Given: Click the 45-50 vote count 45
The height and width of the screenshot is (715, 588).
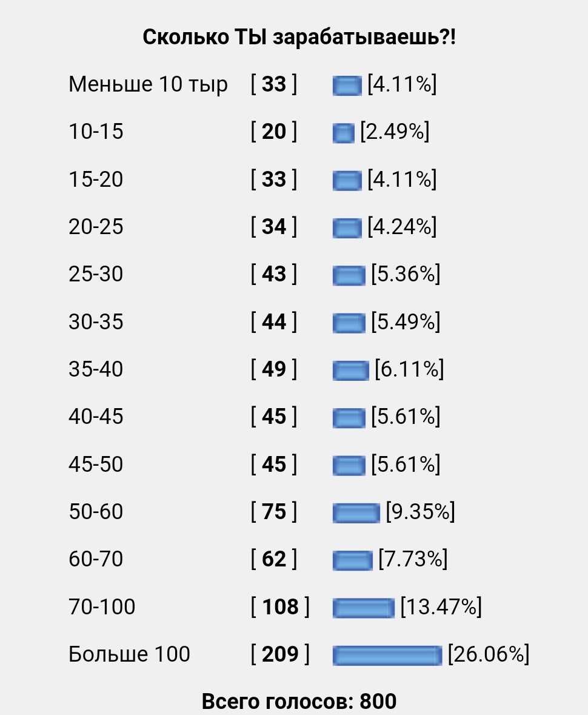Looking at the screenshot, I should click(x=274, y=464).
